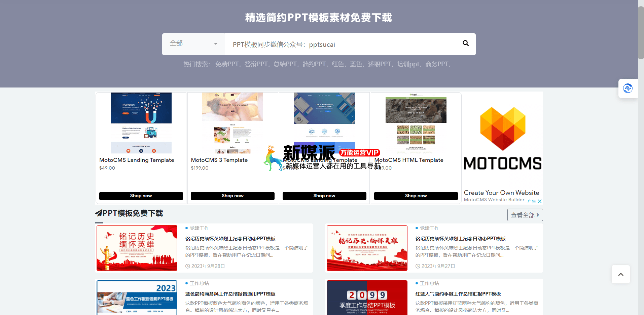Image resolution: width=644 pixels, height=315 pixels.
Task: Click the clock icon next to 2023年9月28日
Action: coord(187,266)
